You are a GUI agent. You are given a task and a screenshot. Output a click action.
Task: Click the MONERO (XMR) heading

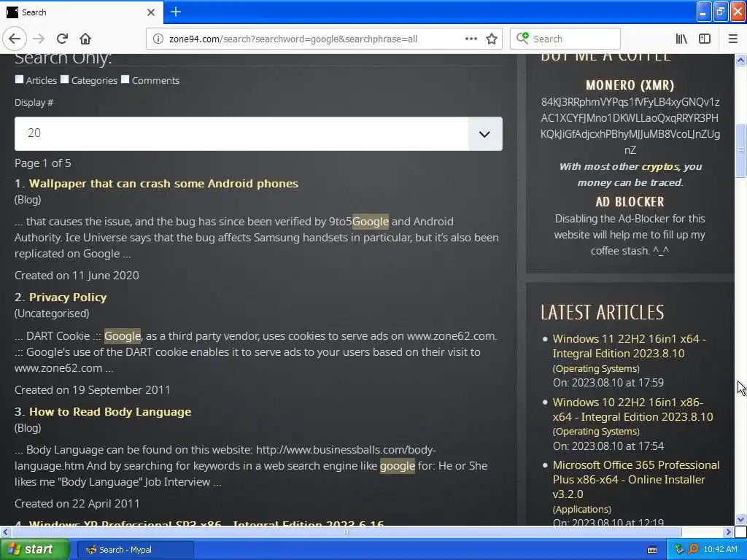click(630, 85)
